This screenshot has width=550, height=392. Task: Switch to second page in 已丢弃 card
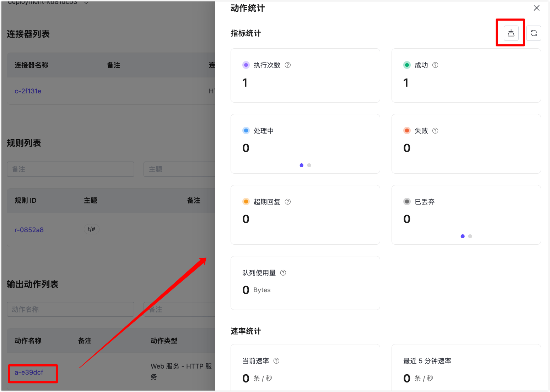(470, 236)
